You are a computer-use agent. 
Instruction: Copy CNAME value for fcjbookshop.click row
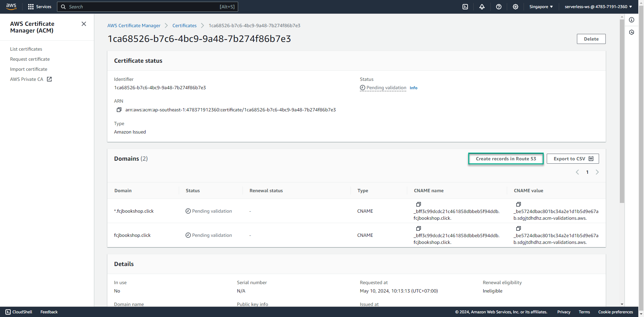coord(519,228)
